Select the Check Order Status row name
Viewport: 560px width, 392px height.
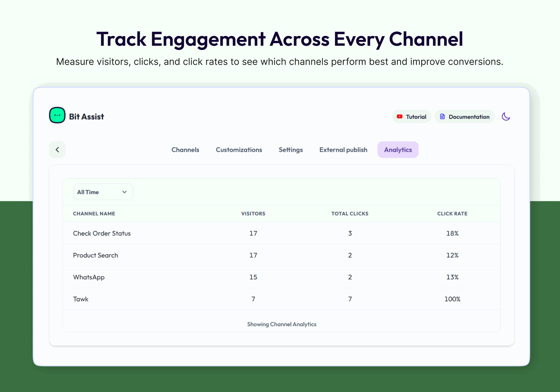pos(102,233)
